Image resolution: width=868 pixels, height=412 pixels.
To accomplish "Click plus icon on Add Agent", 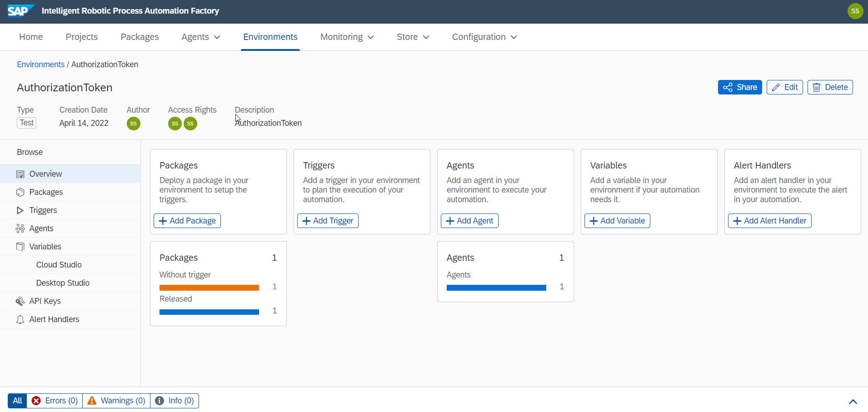I will coord(450,221).
